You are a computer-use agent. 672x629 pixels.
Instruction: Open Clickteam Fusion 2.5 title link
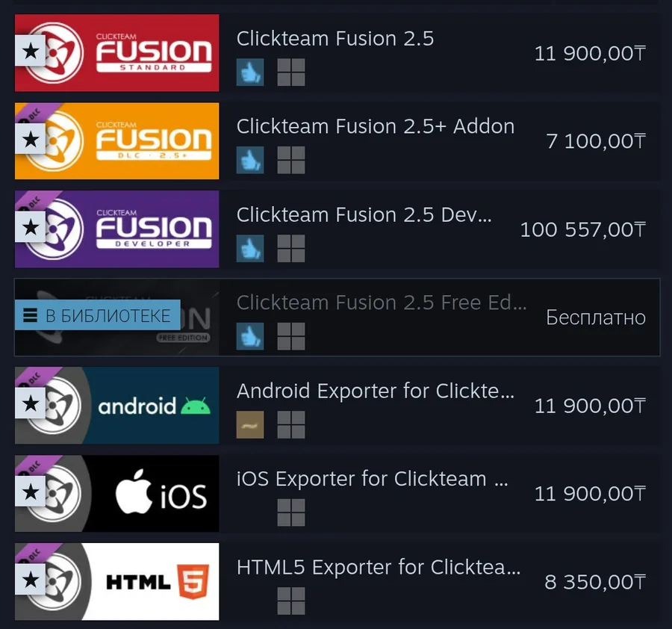coord(335,39)
